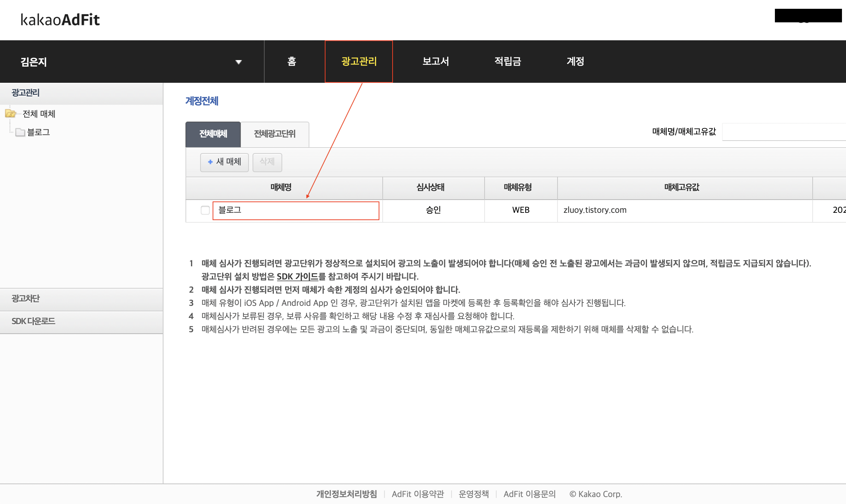Switch to the 전체광고단위 tab
846x504 pixels.
click(x=275, y=134)
